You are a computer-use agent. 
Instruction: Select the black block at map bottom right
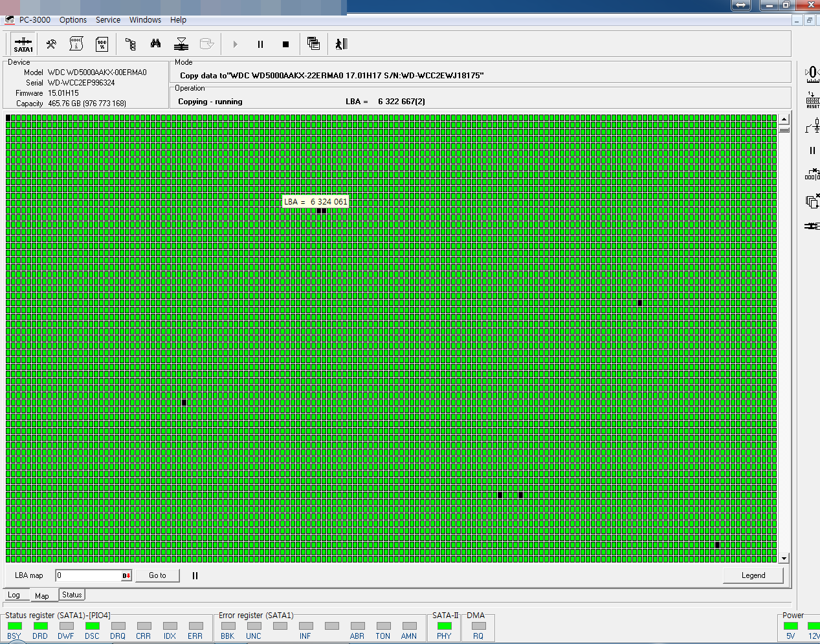click(718, 545)
